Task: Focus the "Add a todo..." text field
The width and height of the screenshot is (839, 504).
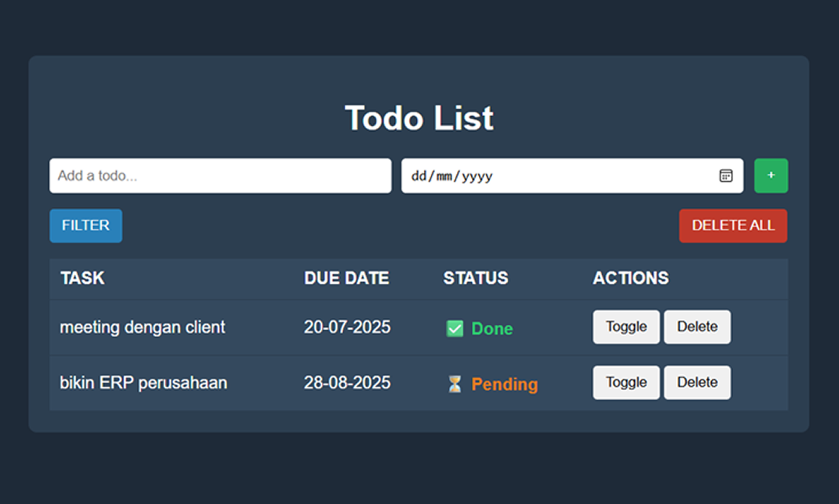Action: pyautogui.click(x=220, y=176)
